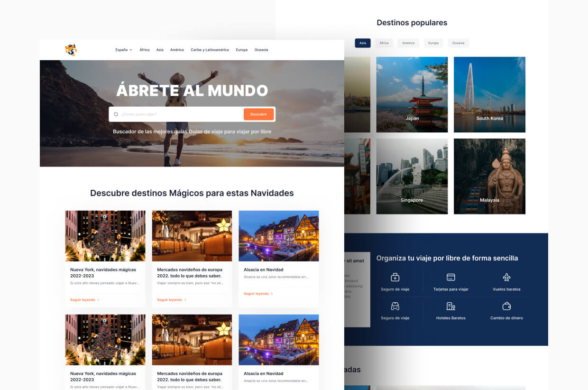Open África in the top navigation menu
The height and width of the screenshot is (390, 588).
[x=145, y=50]
